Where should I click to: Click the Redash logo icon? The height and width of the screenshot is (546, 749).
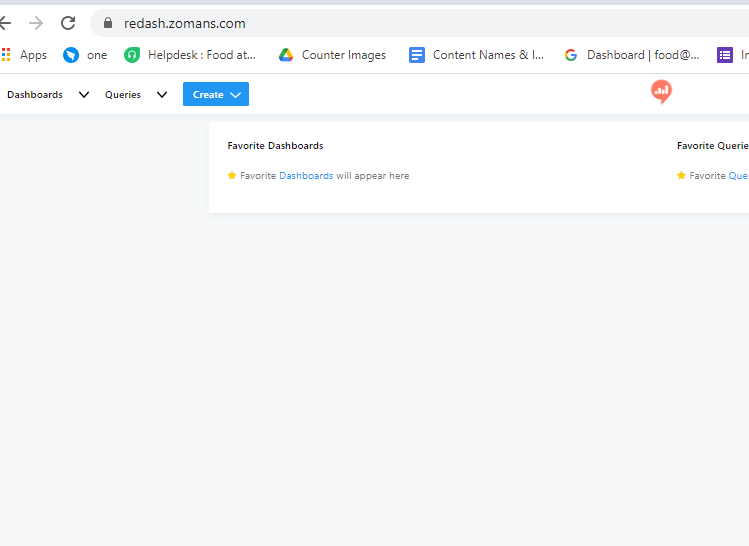[x=662, y=92]
